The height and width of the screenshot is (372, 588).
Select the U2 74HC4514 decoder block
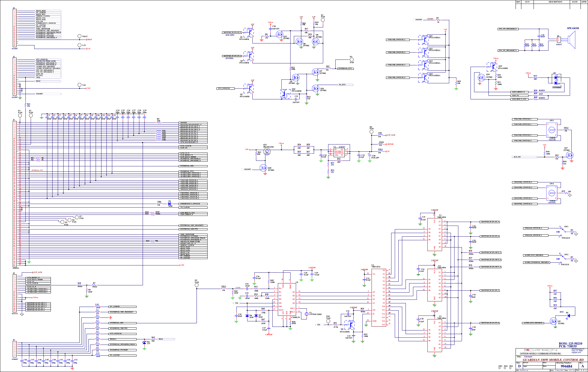(x=379, y=297)
